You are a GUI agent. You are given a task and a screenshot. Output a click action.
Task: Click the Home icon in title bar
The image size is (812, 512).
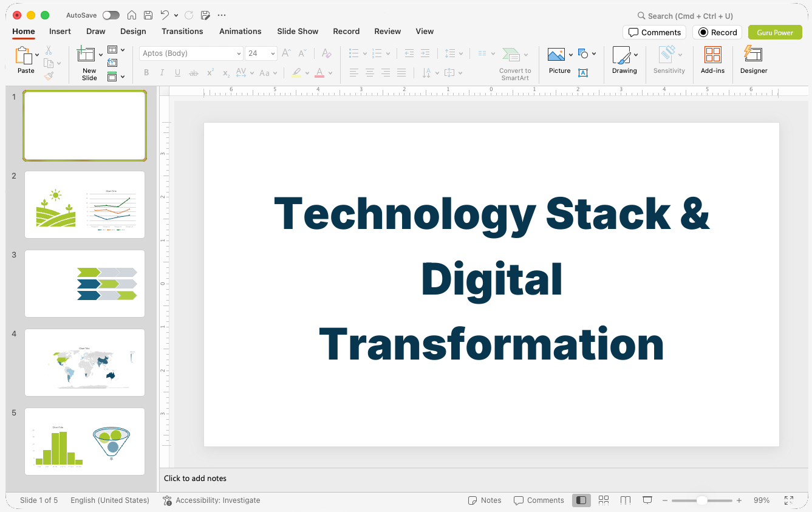click(x=132, y=15)
